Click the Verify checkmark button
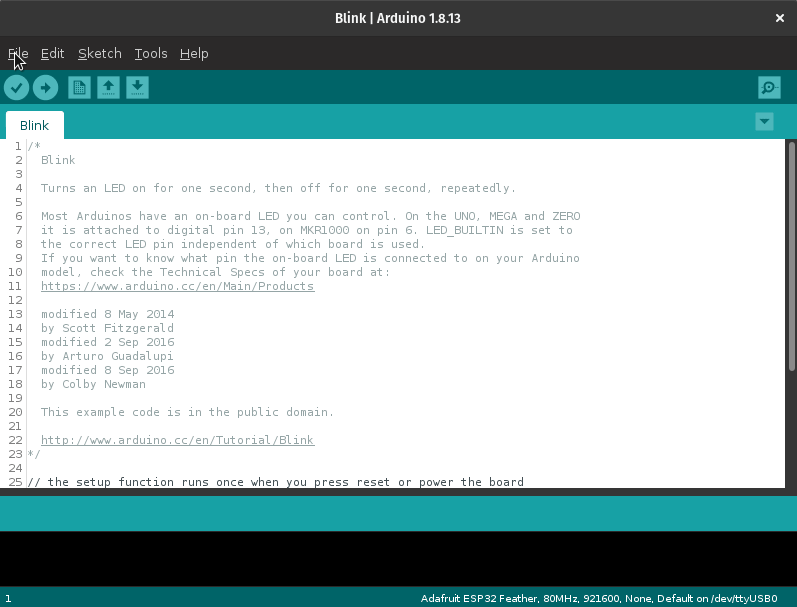Viewport: 797px width, 607px height. [16, 87]
